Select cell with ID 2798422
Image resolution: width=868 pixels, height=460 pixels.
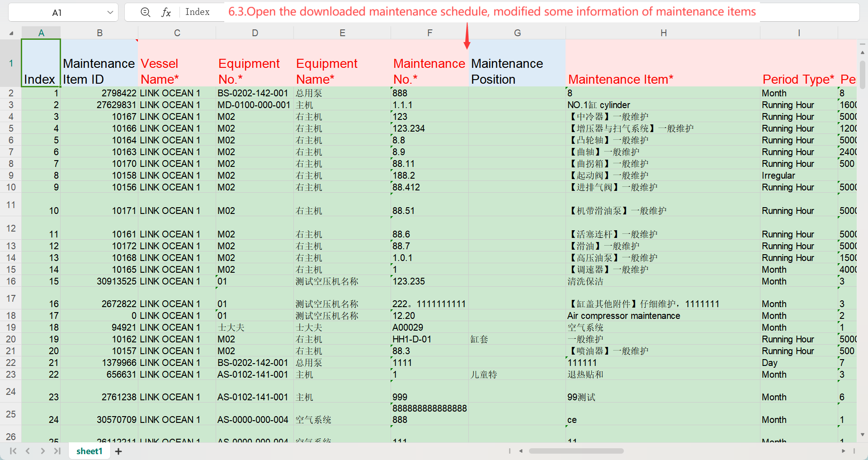[x=99, y=93]
